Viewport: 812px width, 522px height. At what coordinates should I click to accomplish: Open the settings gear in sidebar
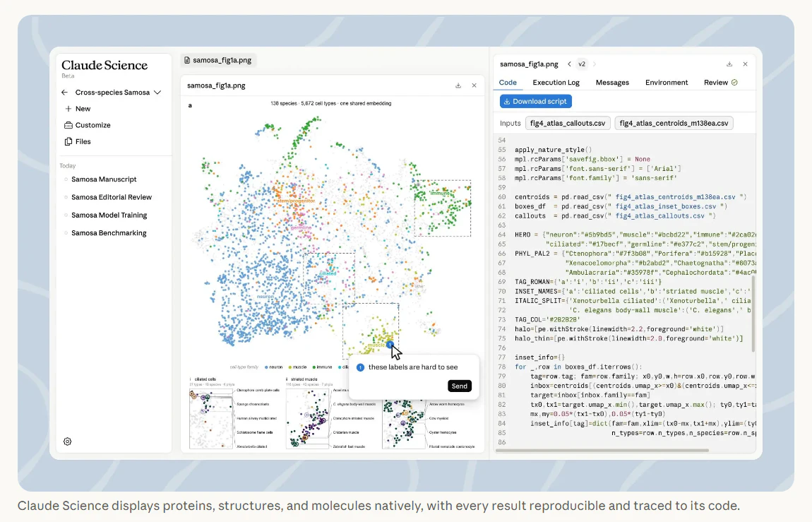point(67,441)
